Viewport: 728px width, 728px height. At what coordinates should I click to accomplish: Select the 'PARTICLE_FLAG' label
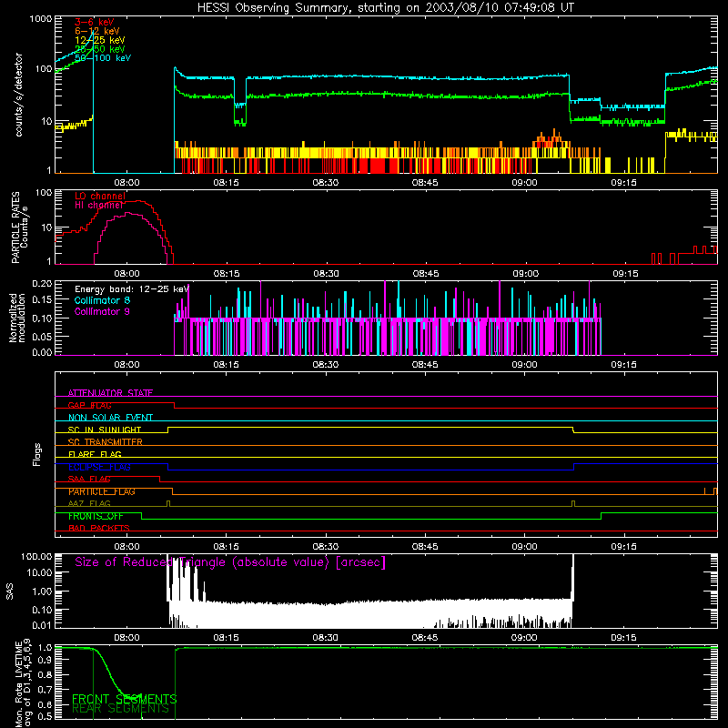tap(102, 491)
